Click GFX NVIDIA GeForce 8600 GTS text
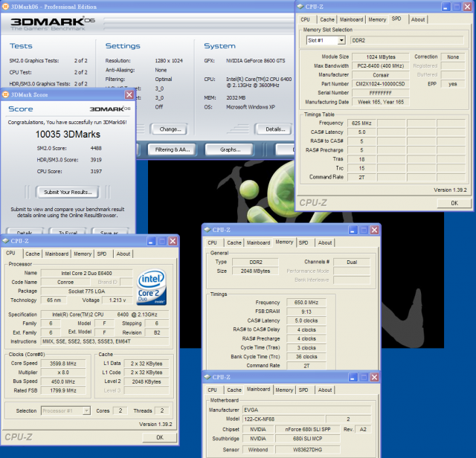Screen dimensions: 476x458 [256, 61]
